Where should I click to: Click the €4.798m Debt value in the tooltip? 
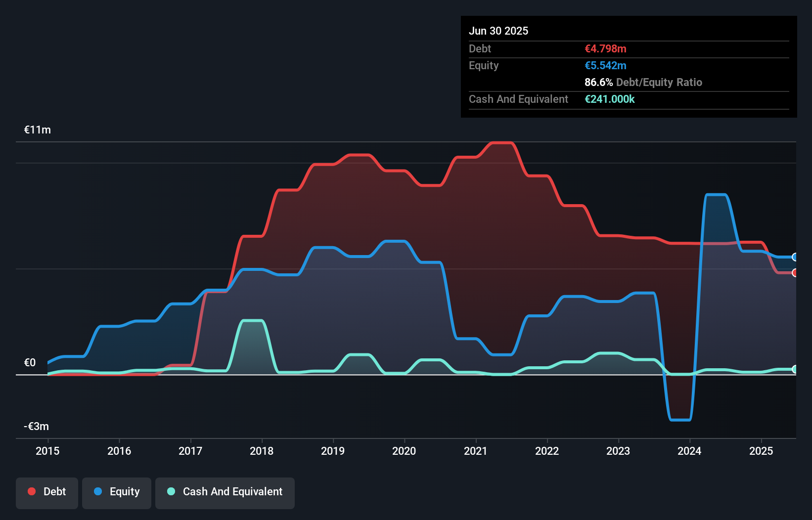point(605,48)
